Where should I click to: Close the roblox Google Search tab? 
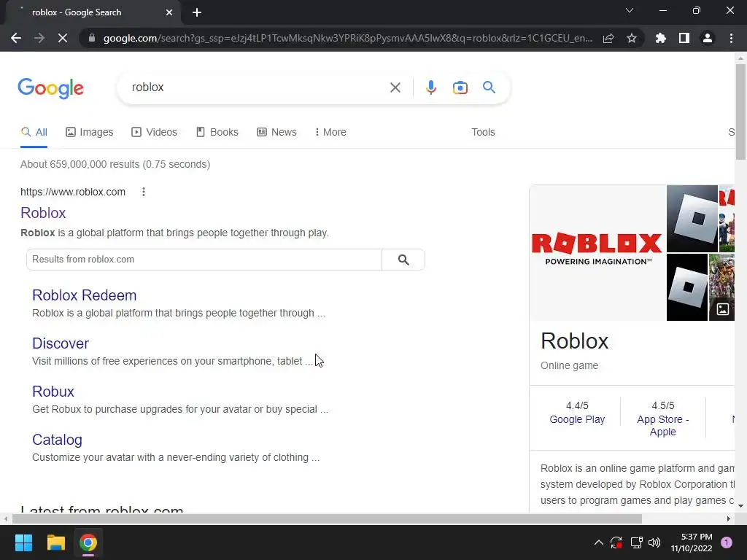(169, 12)
